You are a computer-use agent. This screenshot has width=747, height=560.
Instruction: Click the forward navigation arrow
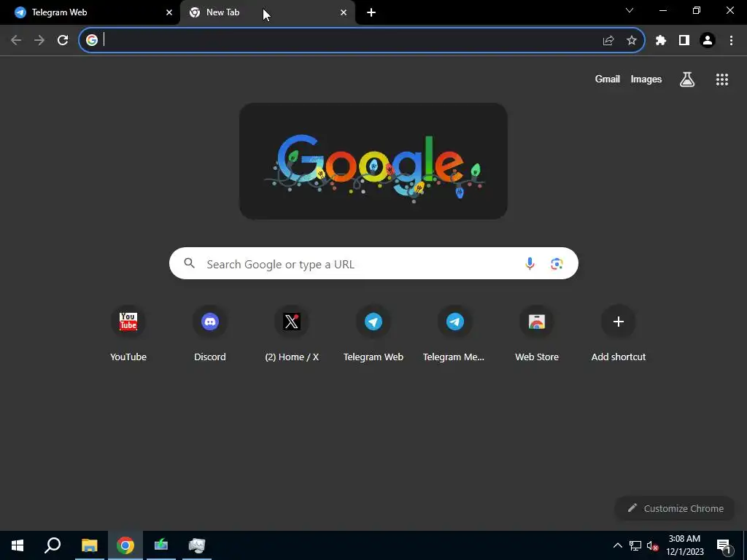39,41
